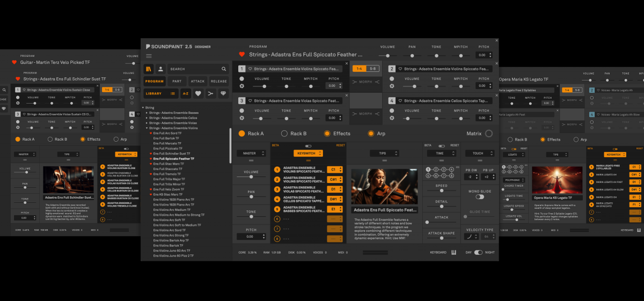644x301 pixels.
Task: Click the velocity curve shape icon
Action: (x=473, y=236)
